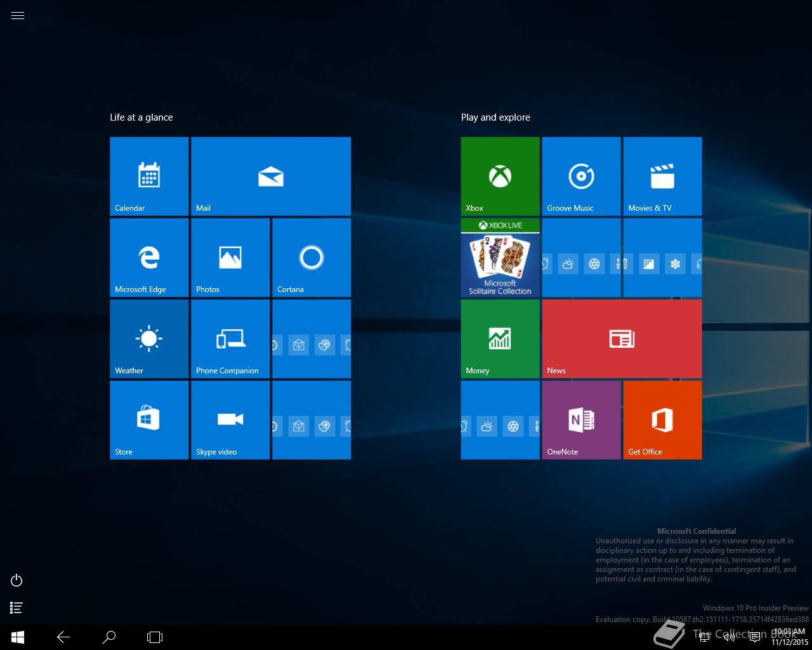The image size is (812, 650).
Task: Click the clock showing 10:03 AM
Action: click(790, 637)
